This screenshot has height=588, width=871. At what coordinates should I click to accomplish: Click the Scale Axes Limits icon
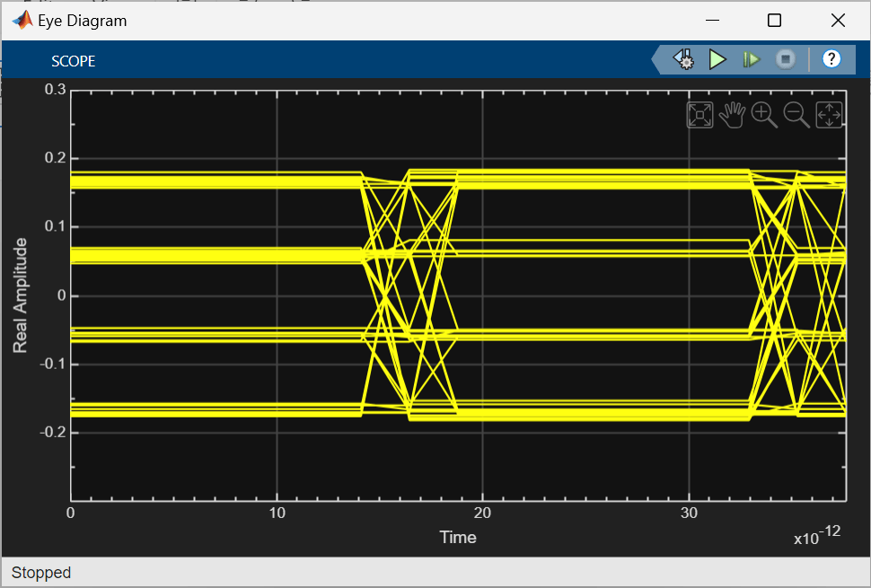[828, 114]
